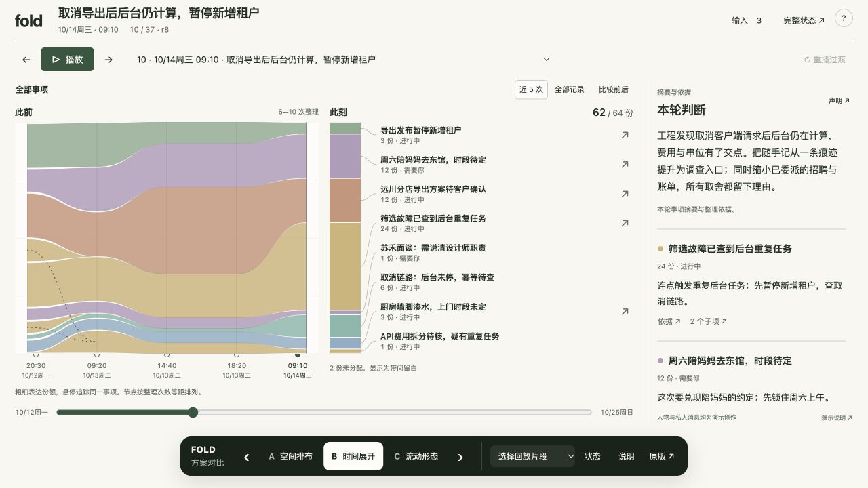Expand the step selector dropdown
The height and width of the screenshot is (488, 868).
tap(343, 60)
